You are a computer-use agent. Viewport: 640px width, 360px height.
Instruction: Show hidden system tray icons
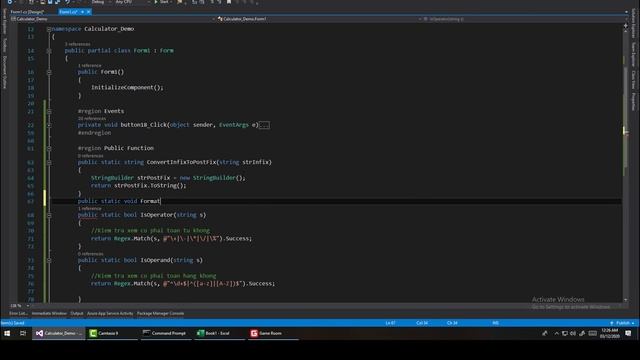click(x=556, y=333)
